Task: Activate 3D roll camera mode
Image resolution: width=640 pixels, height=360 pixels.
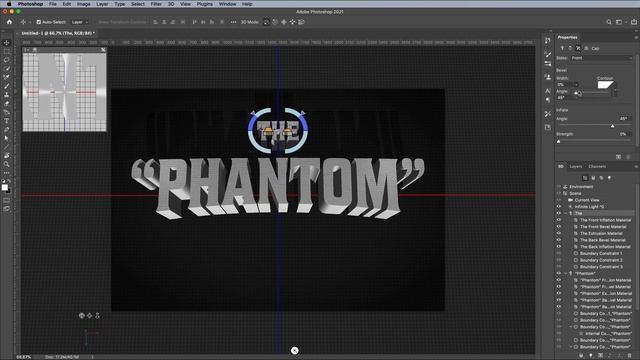Action: [x=275, y=22]
